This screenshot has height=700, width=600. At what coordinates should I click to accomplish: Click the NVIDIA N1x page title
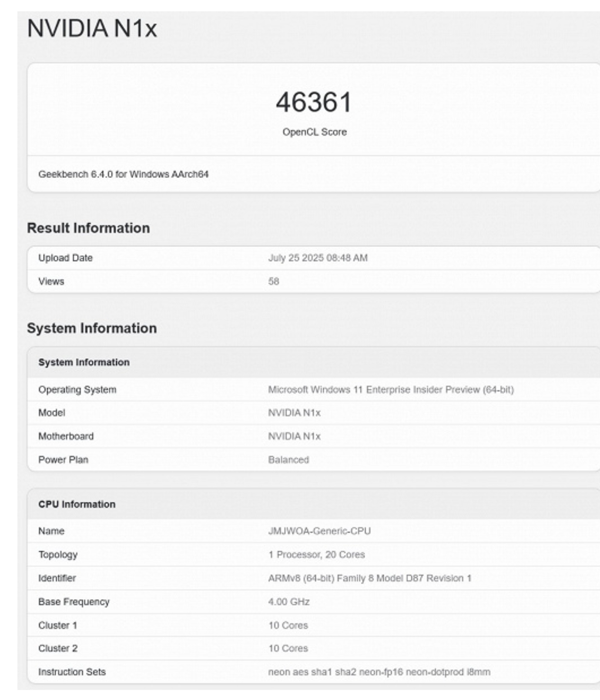tap(92, 28)
